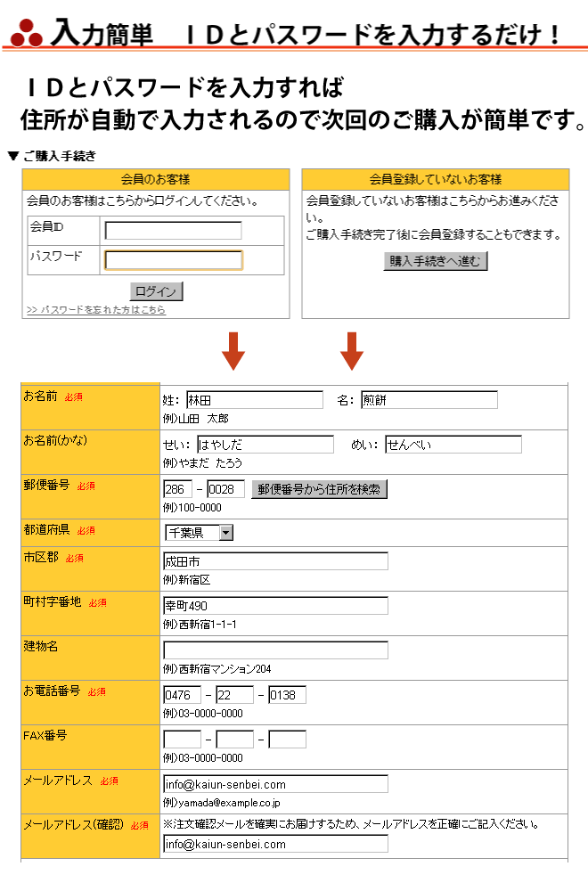Click the メールアドレス field
The width and height of the screenshot is (588, 891).
click(x=275, y=784)
